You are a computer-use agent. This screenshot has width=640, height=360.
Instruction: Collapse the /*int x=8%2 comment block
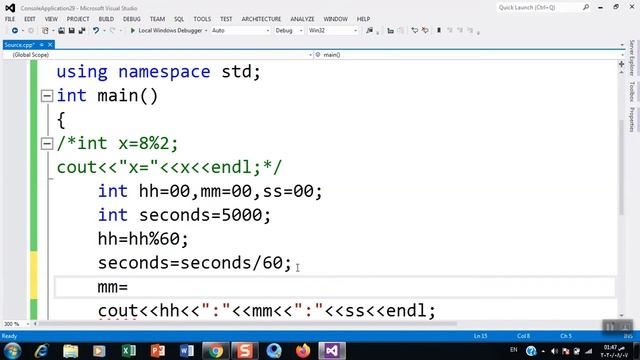[47, 144]
